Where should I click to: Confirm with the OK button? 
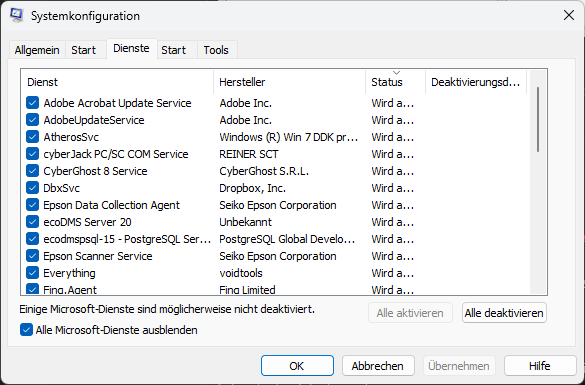pos(297,366)
